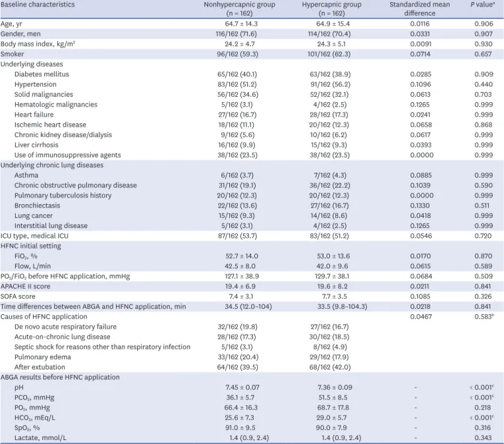Click the P value '0.868'
Screen dimensions: 504x444
pos(484,125)
